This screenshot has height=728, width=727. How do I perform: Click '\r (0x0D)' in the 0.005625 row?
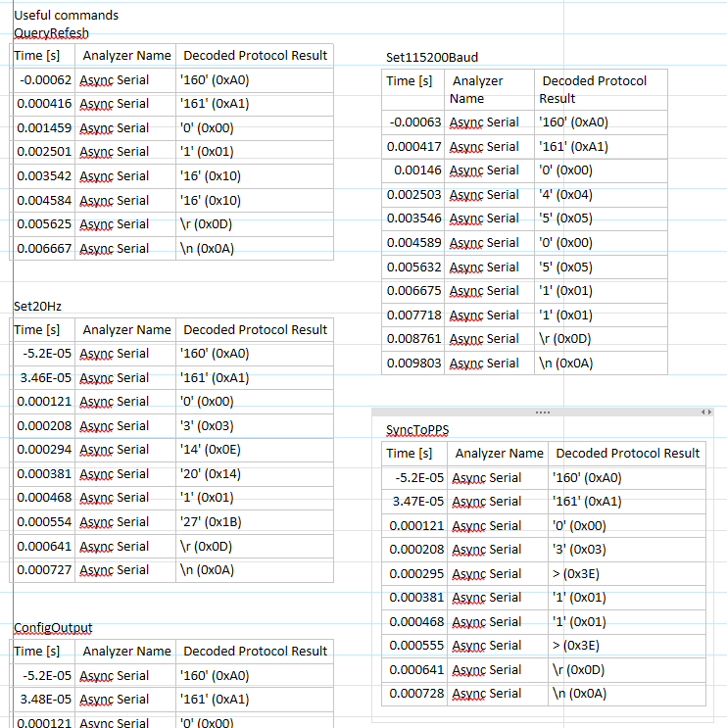point(206,224)
